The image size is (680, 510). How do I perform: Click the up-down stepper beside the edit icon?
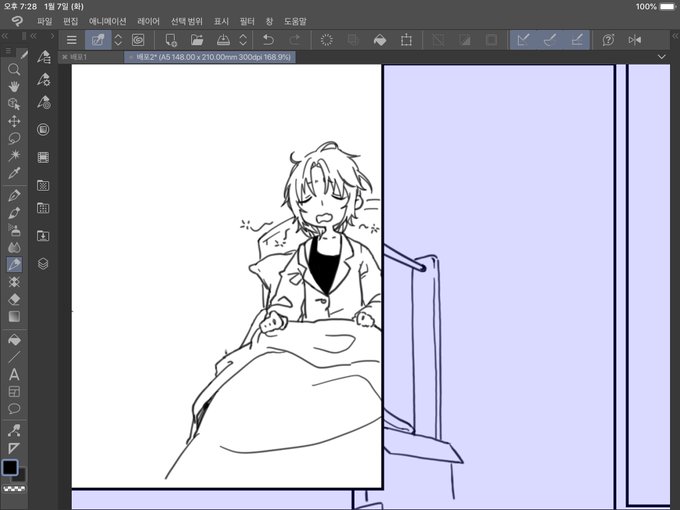point(118,40)
